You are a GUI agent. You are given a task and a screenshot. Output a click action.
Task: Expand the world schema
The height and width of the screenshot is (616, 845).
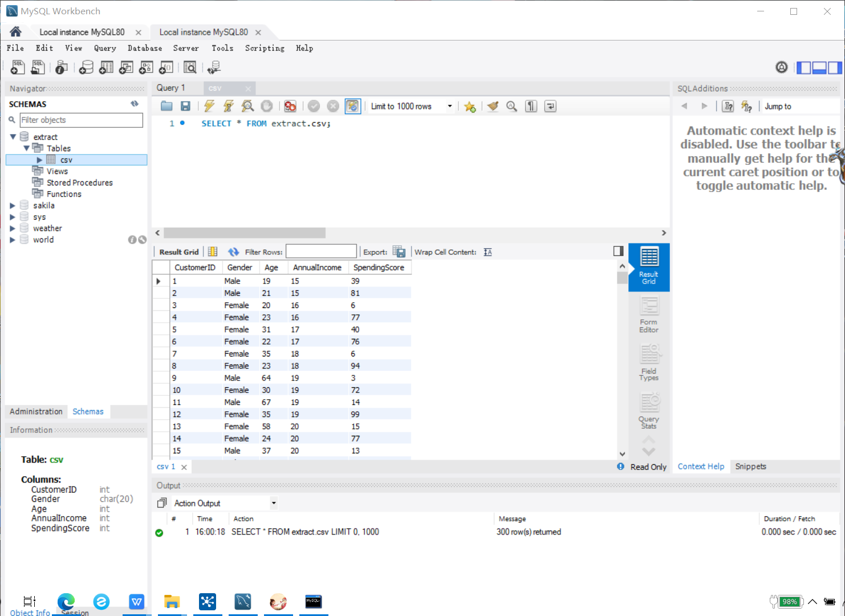[13, 240]
